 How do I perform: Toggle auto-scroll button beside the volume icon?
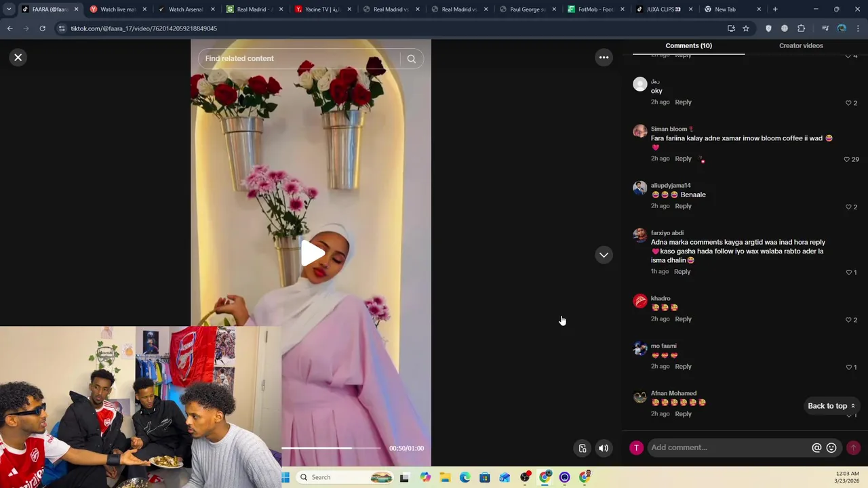(x=583, y=448)
